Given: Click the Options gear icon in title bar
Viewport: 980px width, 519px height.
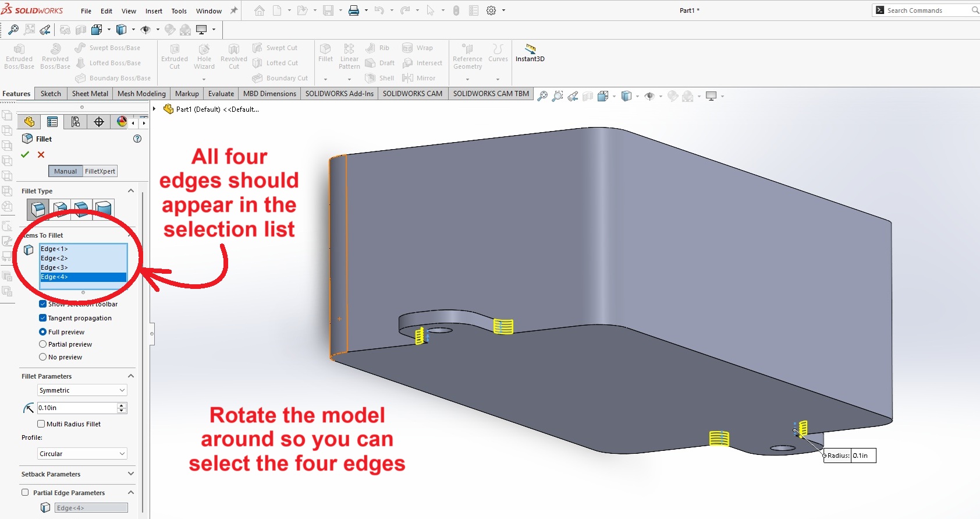Looking at the screenshot, I should [491, 10].
